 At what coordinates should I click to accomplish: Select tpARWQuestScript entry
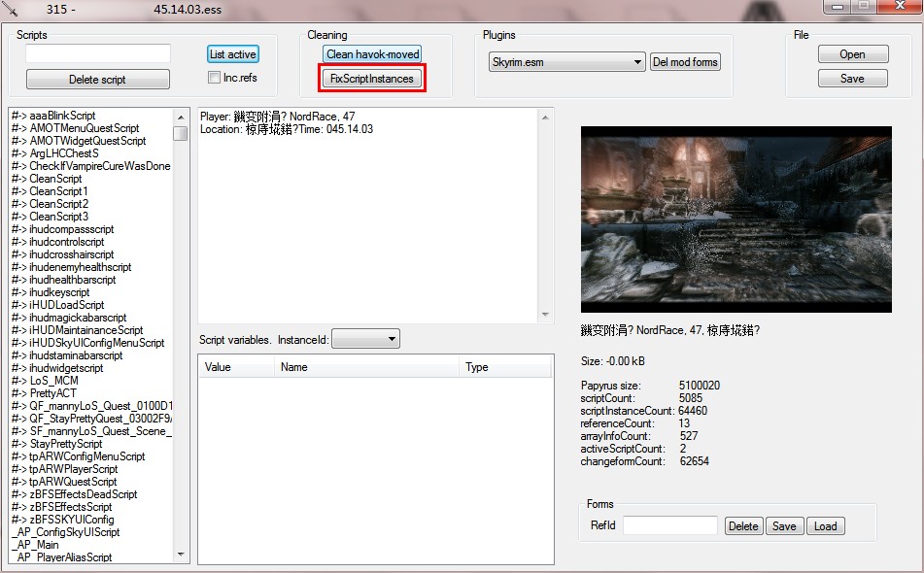pyautogui.click(x=64, y=482)
